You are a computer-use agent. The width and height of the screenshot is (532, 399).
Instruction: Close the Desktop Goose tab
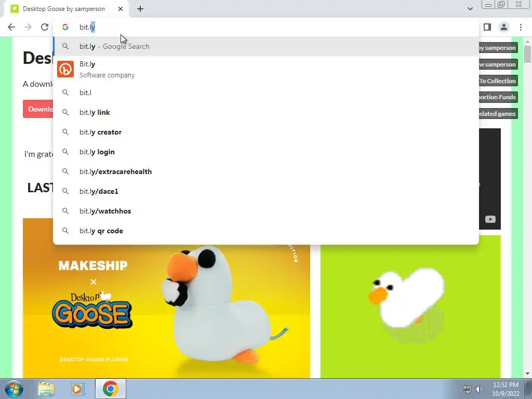(x=121, y=9)
